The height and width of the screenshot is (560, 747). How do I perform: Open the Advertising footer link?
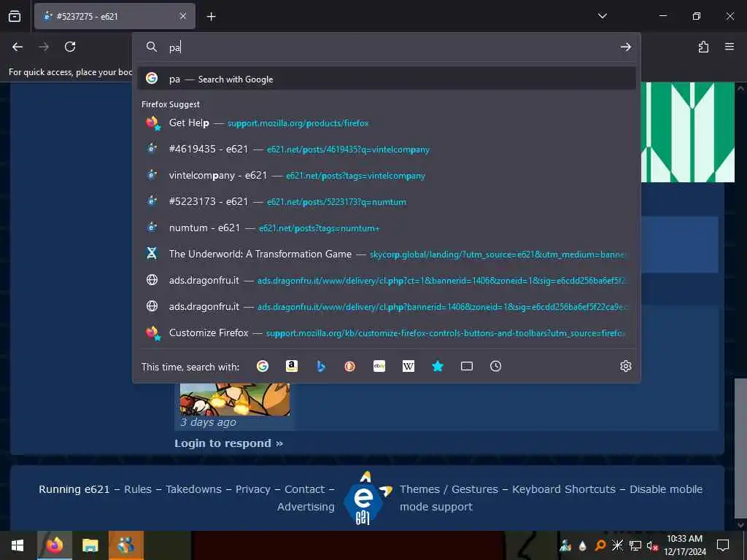click(x=306, y=507)
